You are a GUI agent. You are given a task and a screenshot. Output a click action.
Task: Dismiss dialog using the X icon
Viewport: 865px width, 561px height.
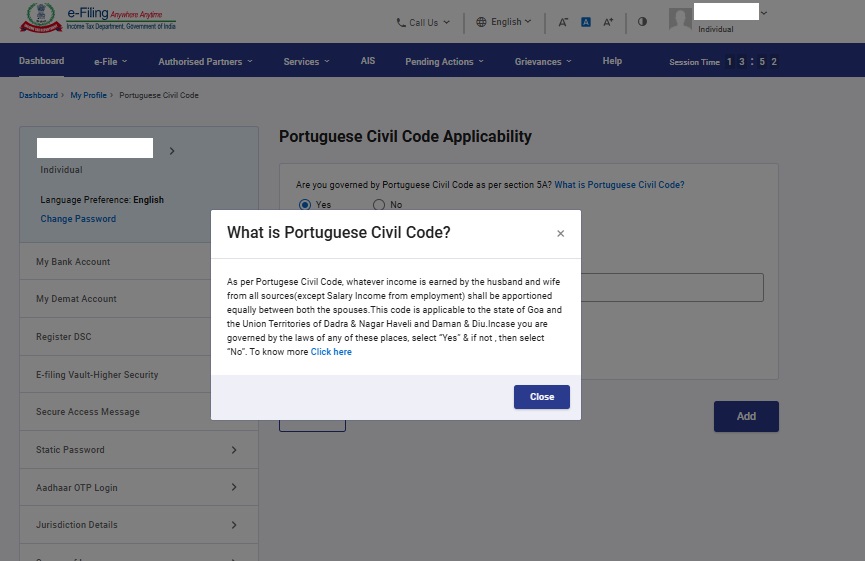560,233
